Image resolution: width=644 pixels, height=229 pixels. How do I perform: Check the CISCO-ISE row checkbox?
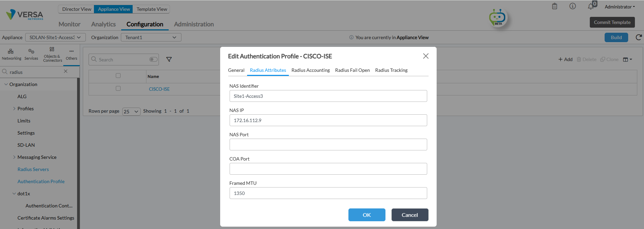pyautogui.click(x=118, y=88)
